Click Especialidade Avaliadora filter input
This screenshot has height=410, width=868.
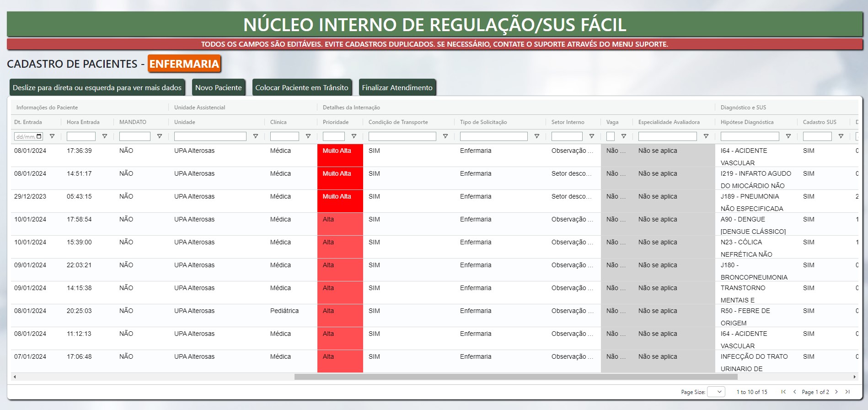tap(668, 136)
